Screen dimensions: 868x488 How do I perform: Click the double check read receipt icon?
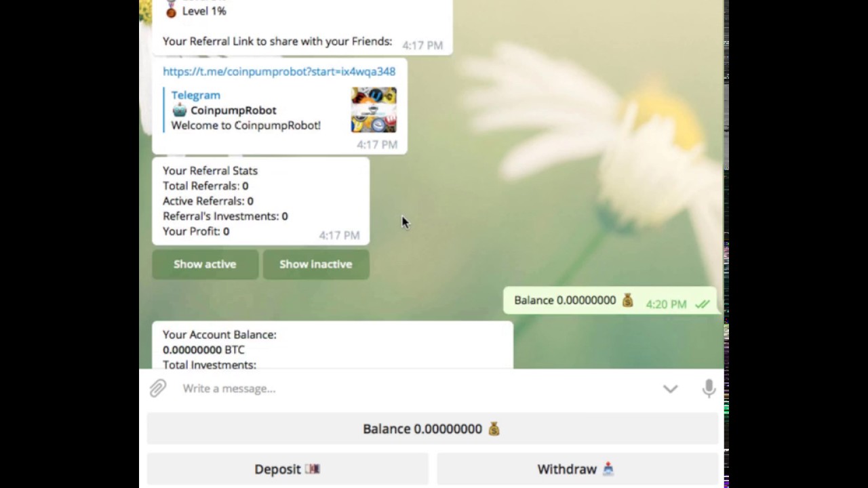point(702,304)
